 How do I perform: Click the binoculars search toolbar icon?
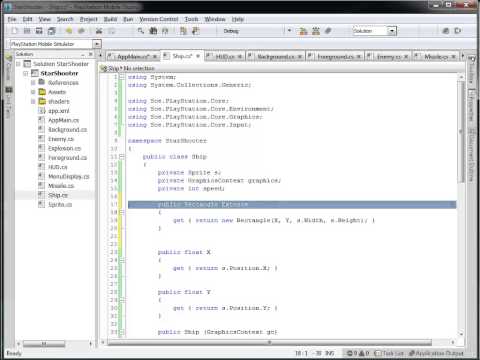click(153, 31)
